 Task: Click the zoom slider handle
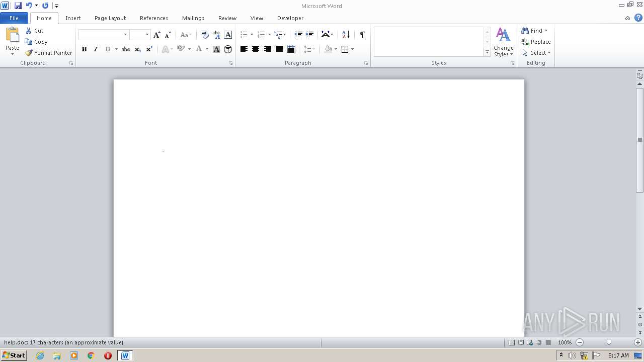click(609, 342)
